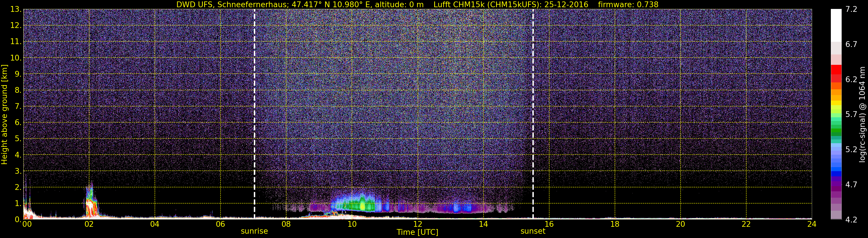Click the '13.' height axis tick label
The image size is (868, 238).
pyautogui.click(x=16, y=10)
